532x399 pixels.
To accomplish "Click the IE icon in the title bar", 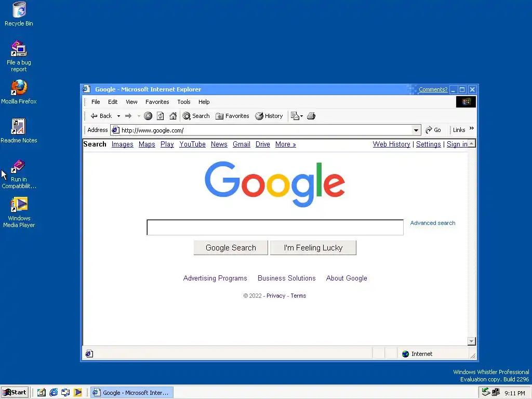I will coord(87,89).
